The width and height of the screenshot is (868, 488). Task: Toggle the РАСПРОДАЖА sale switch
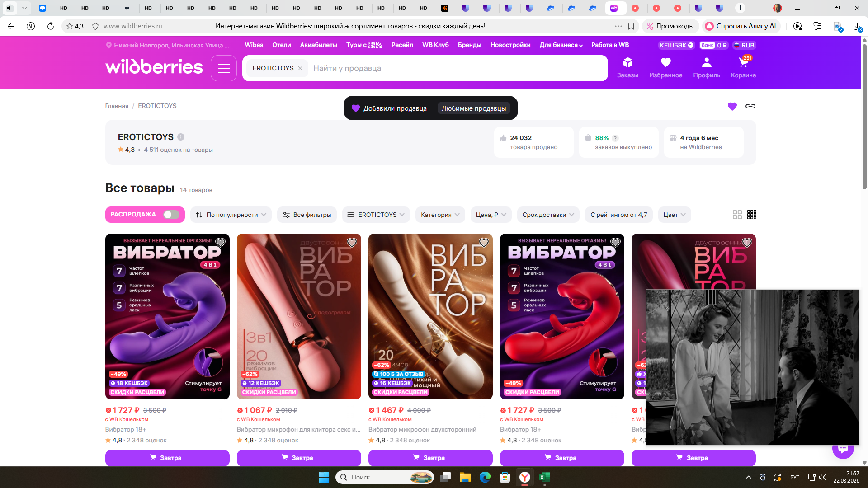coord(171,215)
